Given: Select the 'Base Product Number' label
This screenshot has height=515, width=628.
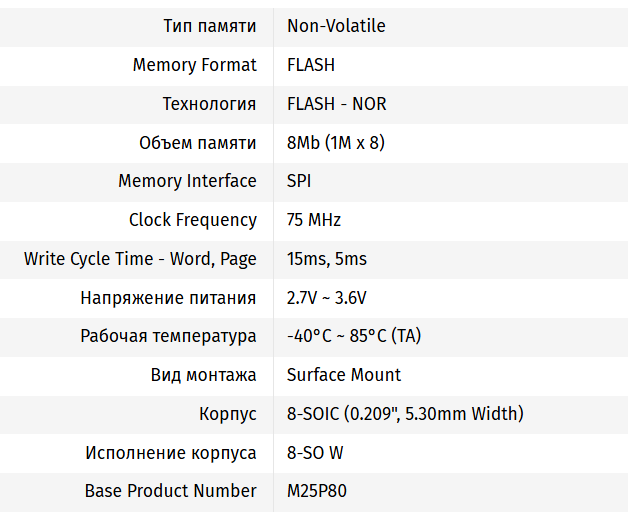Looking at the screenshot, I should (x=171, y=491).
